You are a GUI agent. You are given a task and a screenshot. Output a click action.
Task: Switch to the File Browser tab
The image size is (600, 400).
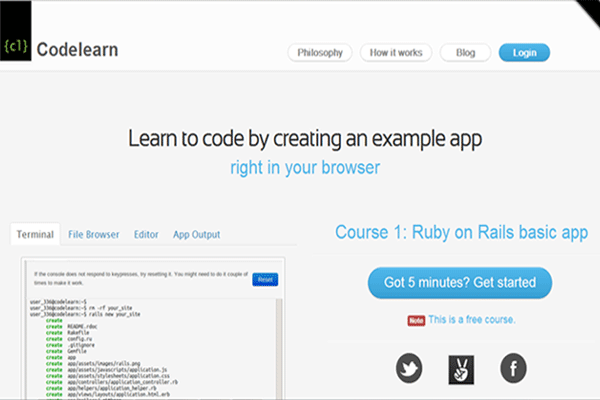[94, 234]
